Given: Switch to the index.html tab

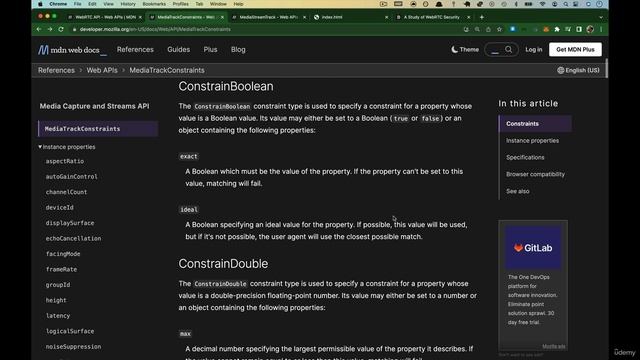Looking at the screenshot, I should pyautogui.click(x=351, y=17).
